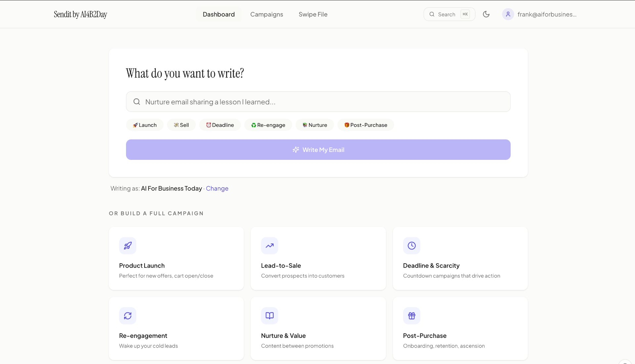Click the Write My Email button
This screenshot has height=364, width=635.
[318, 150]
